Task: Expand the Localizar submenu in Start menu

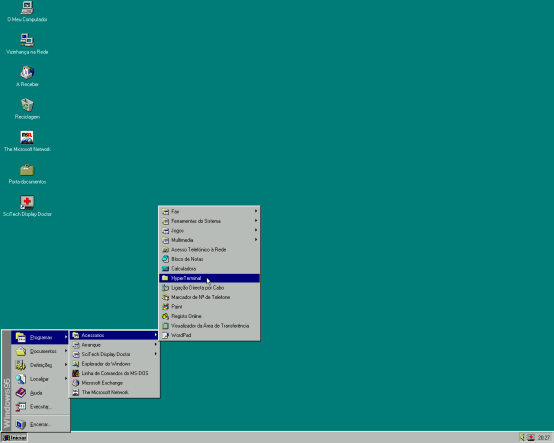Action: pos(40,379)
